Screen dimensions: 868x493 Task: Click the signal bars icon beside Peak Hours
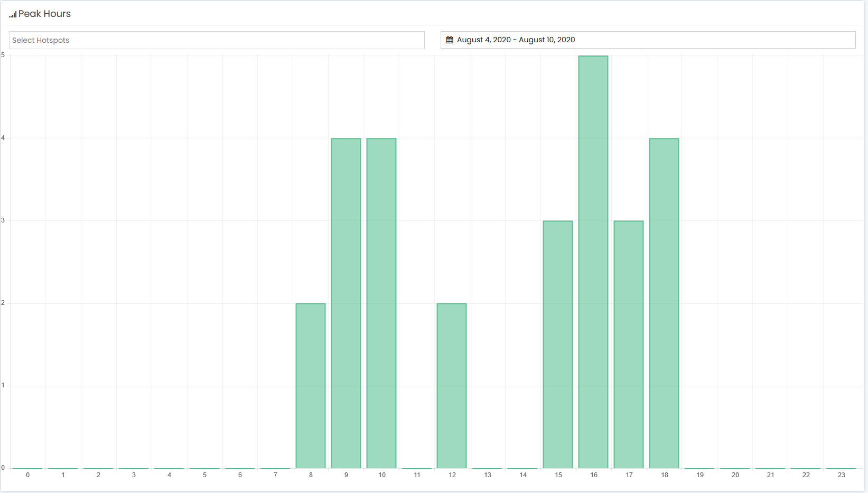pos(13,14)
